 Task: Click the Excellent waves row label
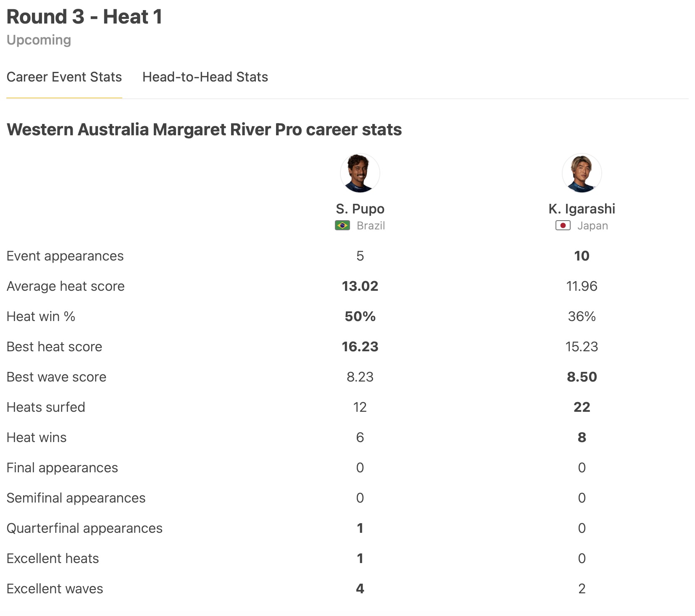(55, 589)
